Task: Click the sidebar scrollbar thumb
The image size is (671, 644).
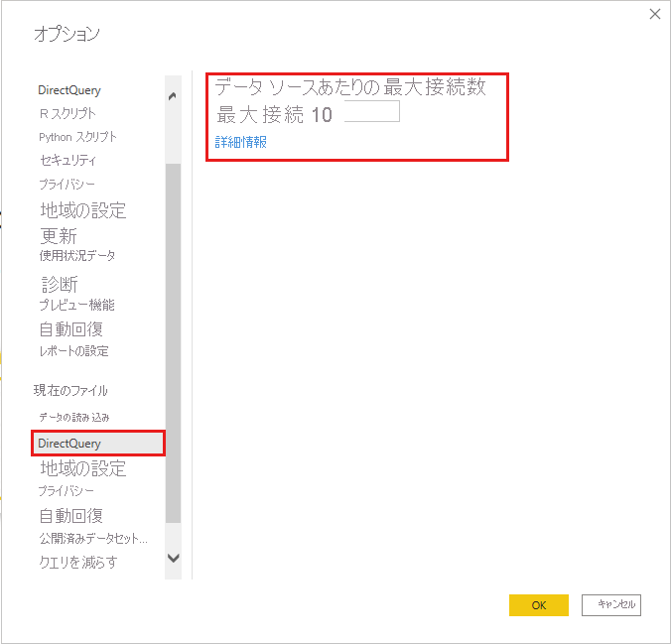Action: click(x=173, y=342)
